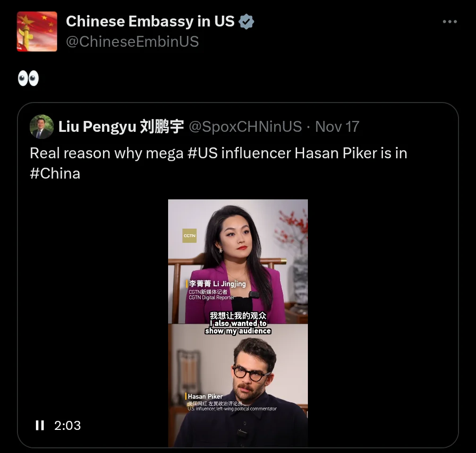Open the Chinese Embassy in US profile name
Screen dimensions: 476x453
pyautogui.click(x=150, y=21)
